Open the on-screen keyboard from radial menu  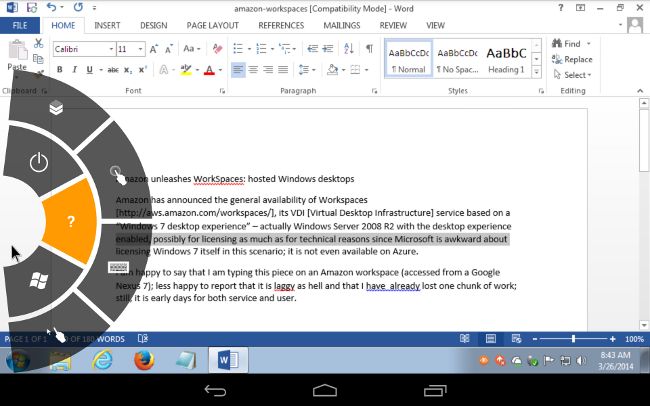[x=118, y=267]
